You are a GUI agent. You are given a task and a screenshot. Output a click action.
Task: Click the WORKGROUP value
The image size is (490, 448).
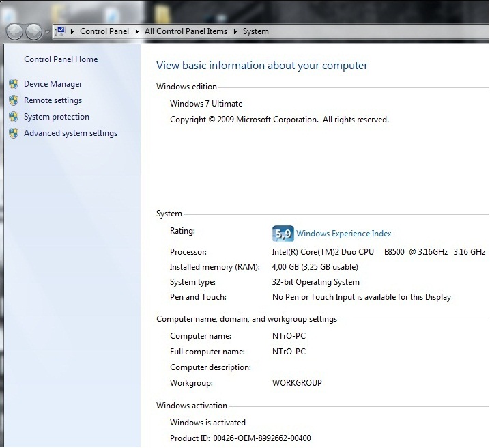[x=297, y=383]
